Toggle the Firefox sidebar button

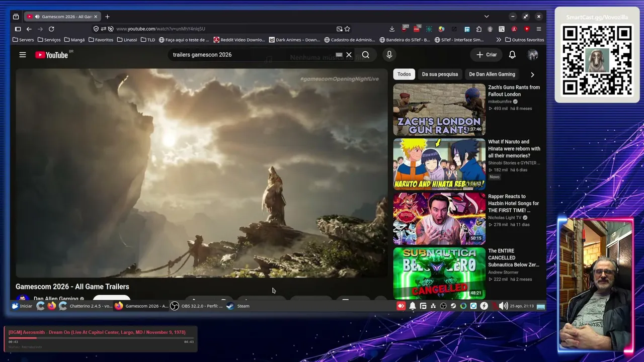tap(18, 29)
